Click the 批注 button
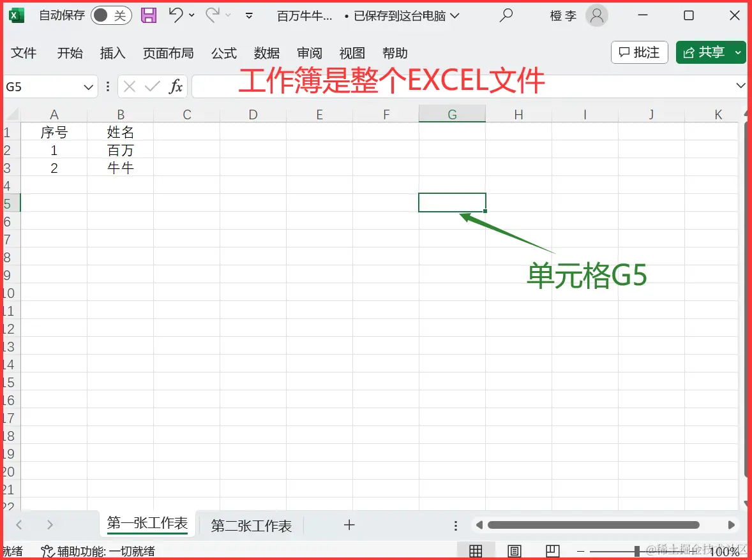752x560 pixels. (639, 52)
